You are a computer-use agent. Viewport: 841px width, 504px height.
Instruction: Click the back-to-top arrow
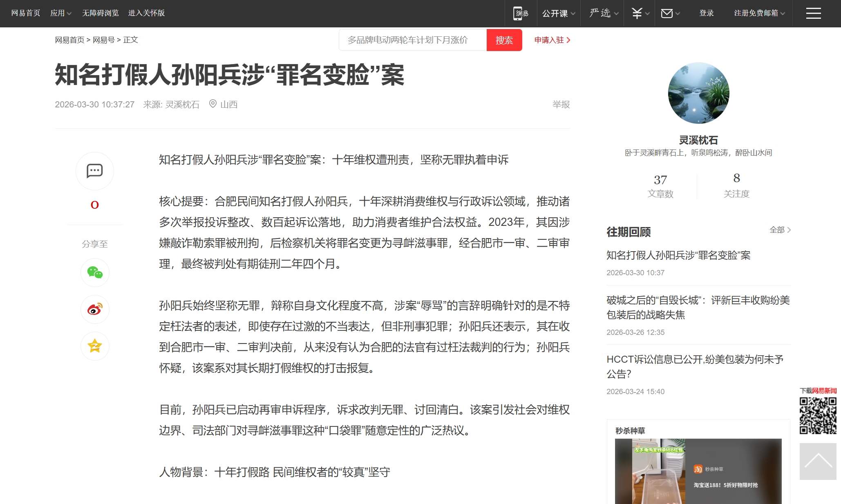pyautogui.click(x=817, y=462)
